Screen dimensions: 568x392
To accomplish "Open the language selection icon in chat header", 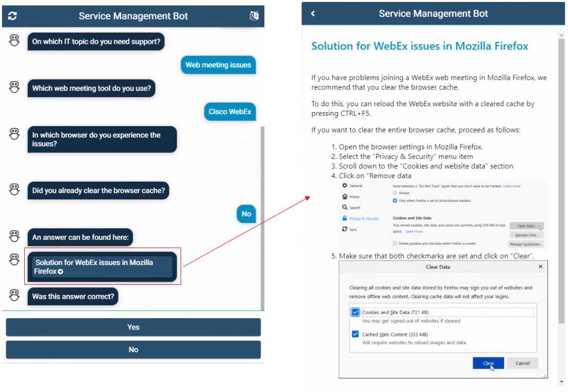I will (x=253, y=15).
